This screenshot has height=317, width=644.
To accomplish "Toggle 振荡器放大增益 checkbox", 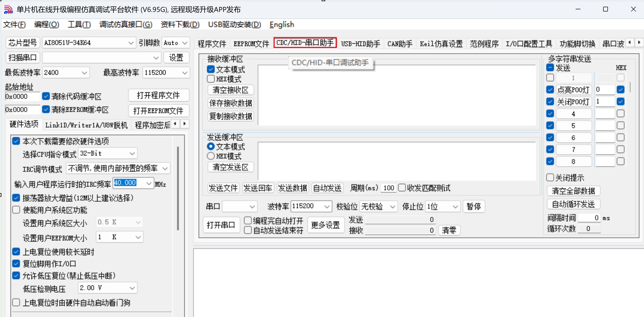I will point(16,198).
